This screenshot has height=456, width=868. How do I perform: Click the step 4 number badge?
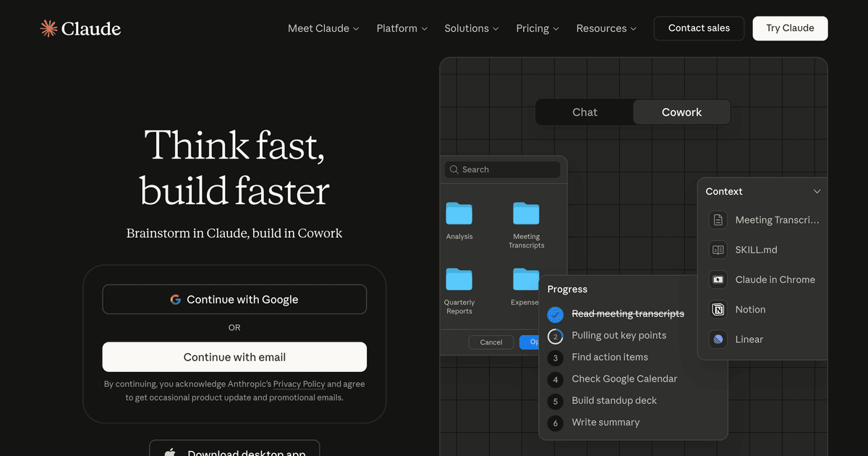[556, 379]
